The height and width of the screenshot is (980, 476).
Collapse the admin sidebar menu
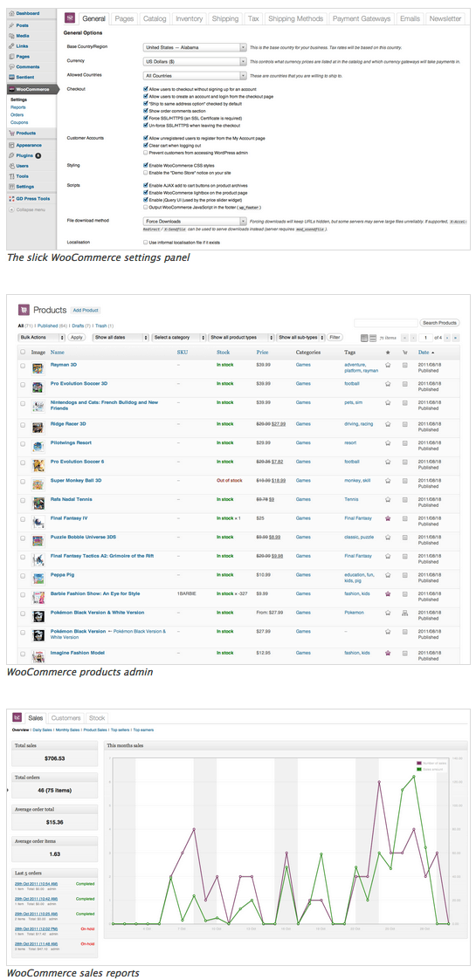click(x=30, y=209)
